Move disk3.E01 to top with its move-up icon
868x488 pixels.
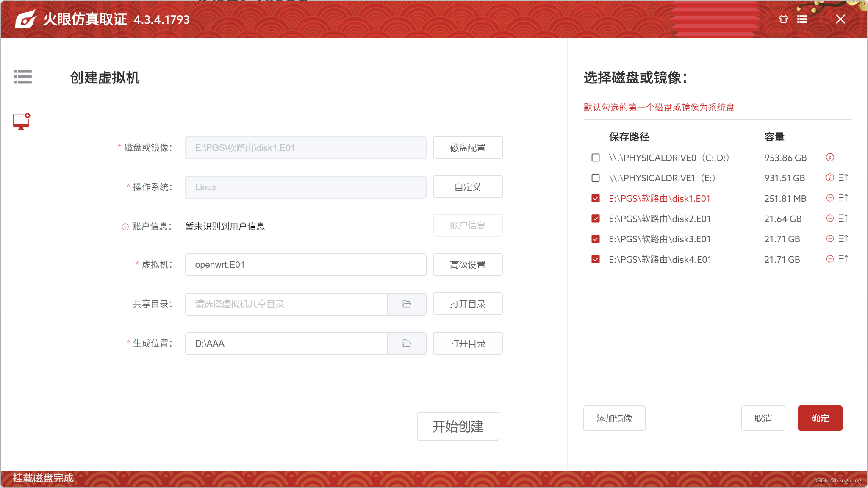843,239
